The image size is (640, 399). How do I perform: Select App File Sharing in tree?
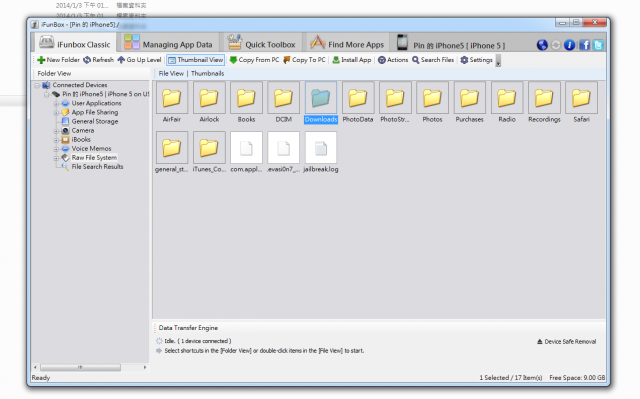95,112
